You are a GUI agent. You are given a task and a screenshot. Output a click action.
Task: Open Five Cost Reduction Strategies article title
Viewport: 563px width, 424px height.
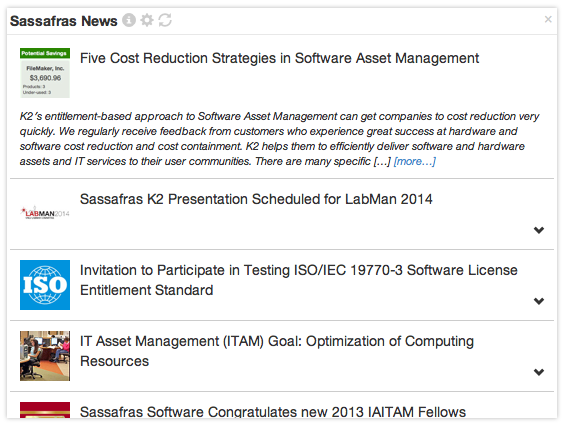279,58
